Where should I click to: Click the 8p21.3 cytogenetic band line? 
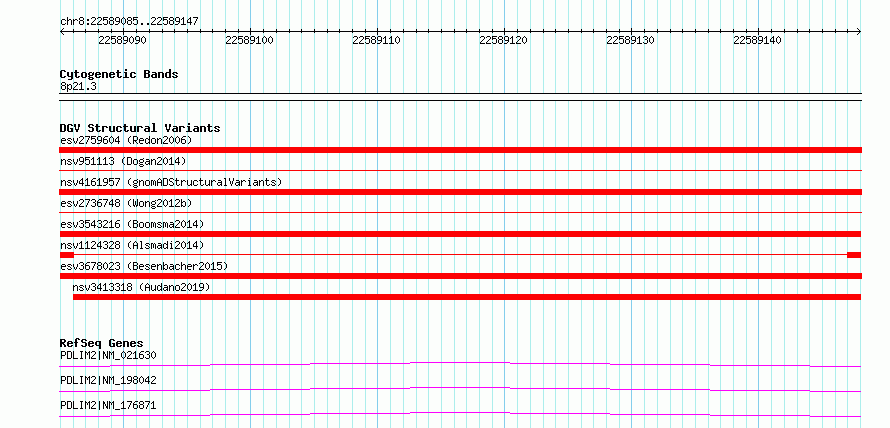pos(460,96)
